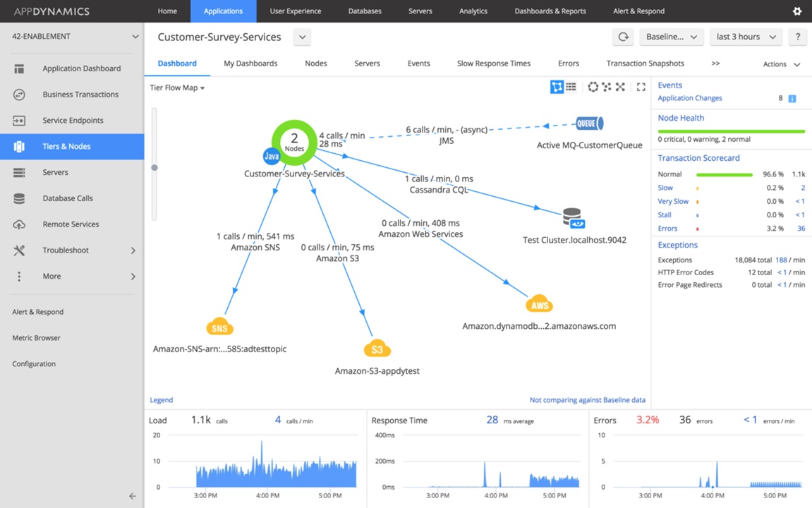Click Servers sidebar icon

19,172
